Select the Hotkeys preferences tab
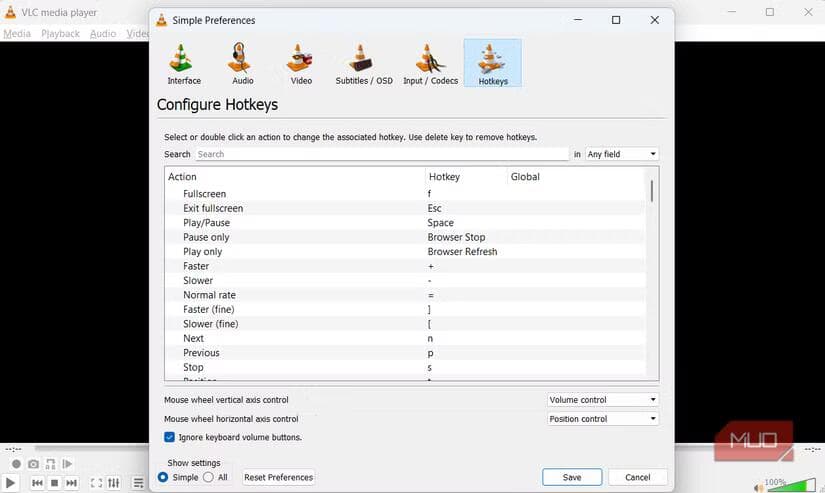Image resolution: width=825 pixels, height=493 pixels. (493, 63)
